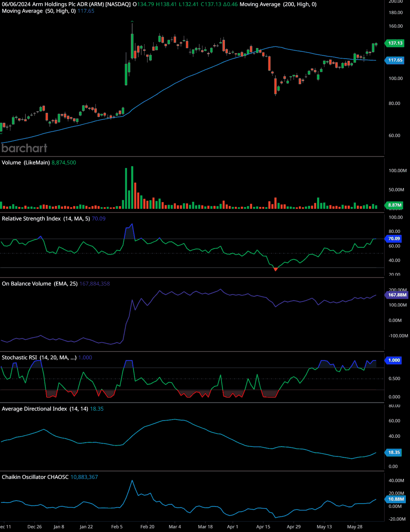The width and height of the screenshot is (410, 532).
Task: Click the green 8.87M volume tag
Action: click(394, 205)
